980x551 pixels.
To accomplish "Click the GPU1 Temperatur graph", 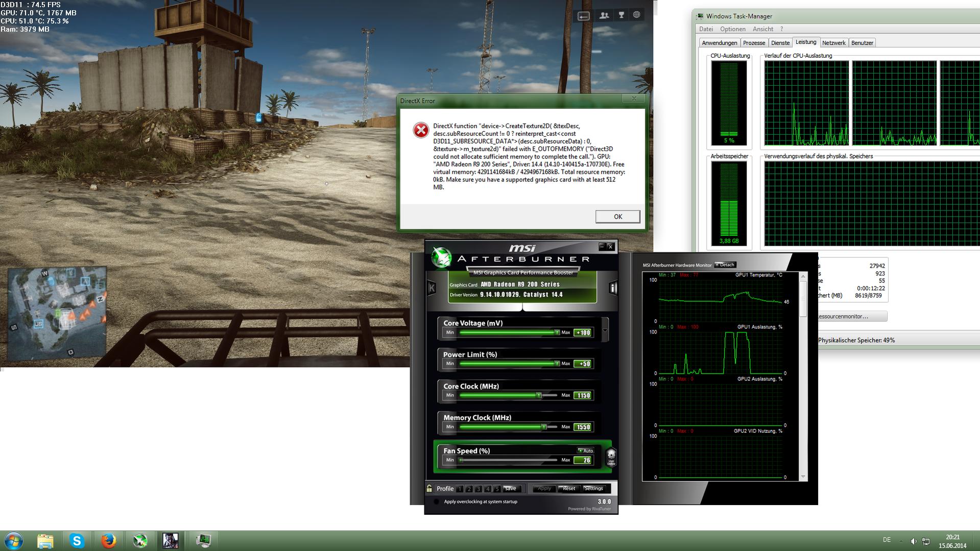I will (721, 301).
